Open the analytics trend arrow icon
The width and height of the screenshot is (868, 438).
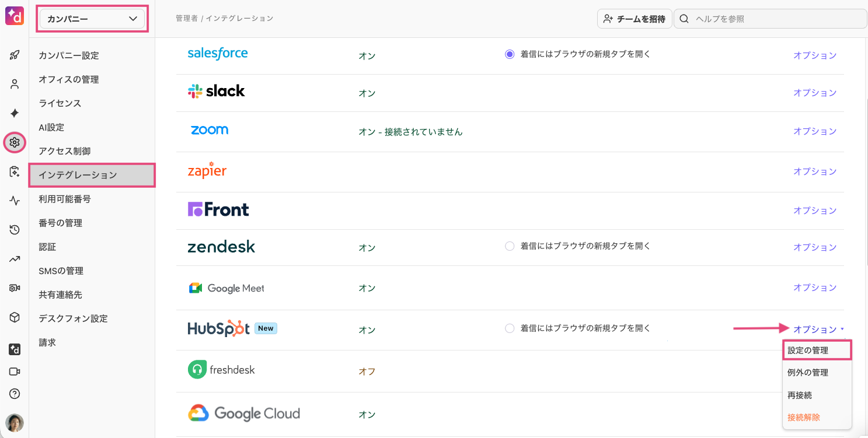click(x=15, y=259)
